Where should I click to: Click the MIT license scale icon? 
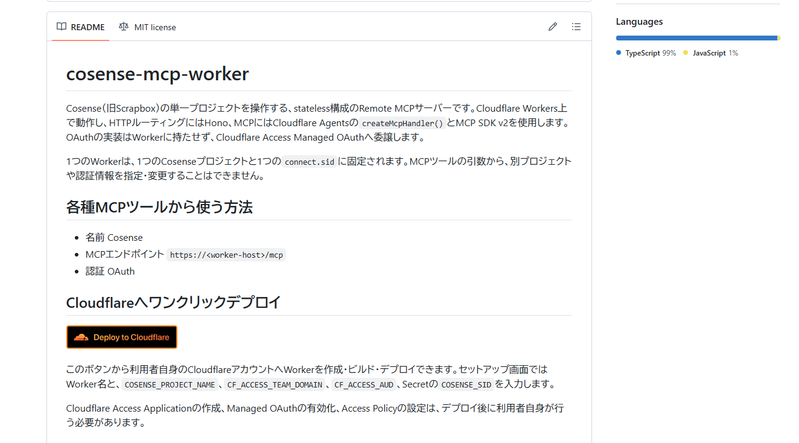123,27
